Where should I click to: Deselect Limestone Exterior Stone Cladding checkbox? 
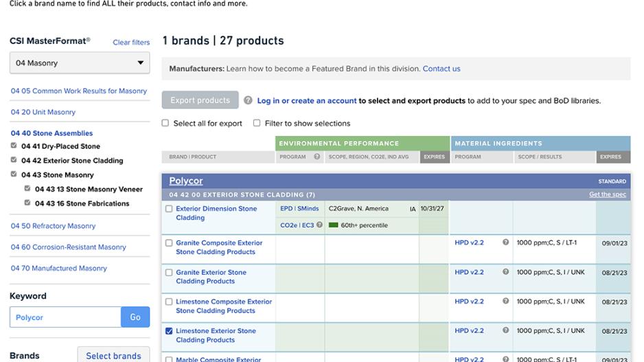(169, 331)
